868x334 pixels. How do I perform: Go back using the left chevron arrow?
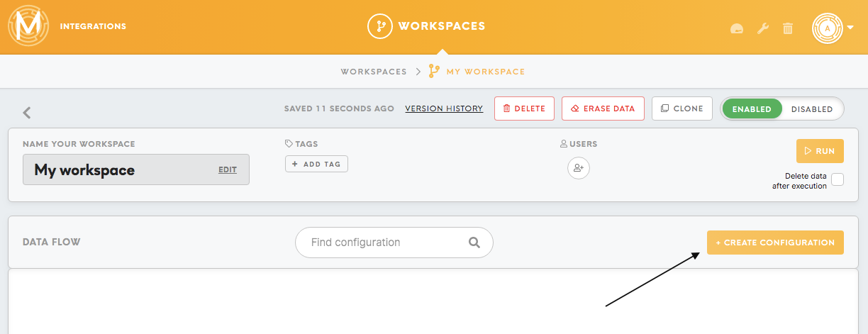coord(27,112)
